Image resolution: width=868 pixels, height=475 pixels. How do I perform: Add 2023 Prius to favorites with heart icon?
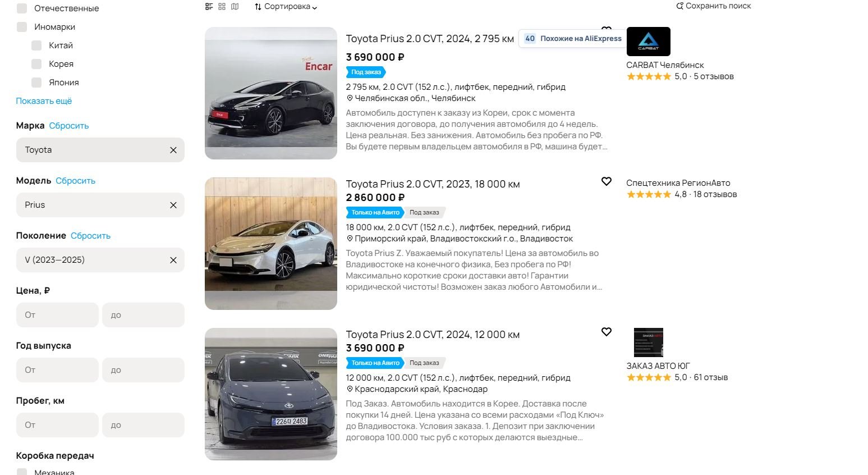click(607, 181)
